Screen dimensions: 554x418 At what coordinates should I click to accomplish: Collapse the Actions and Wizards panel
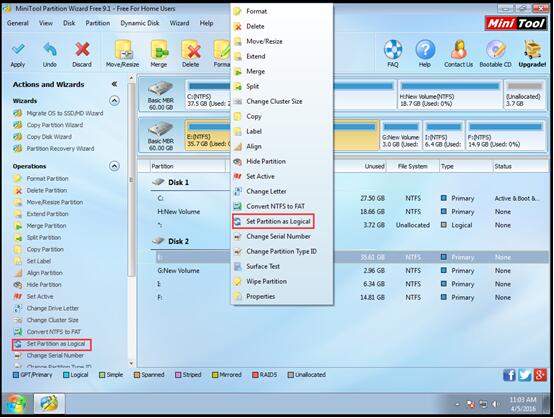coord(114,84)
